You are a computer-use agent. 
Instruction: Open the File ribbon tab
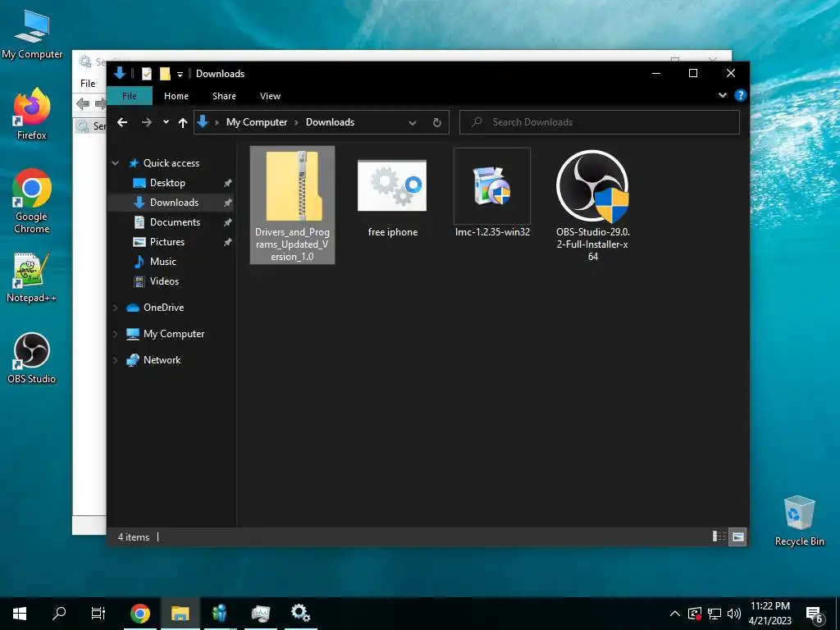(x=130, y=96)
